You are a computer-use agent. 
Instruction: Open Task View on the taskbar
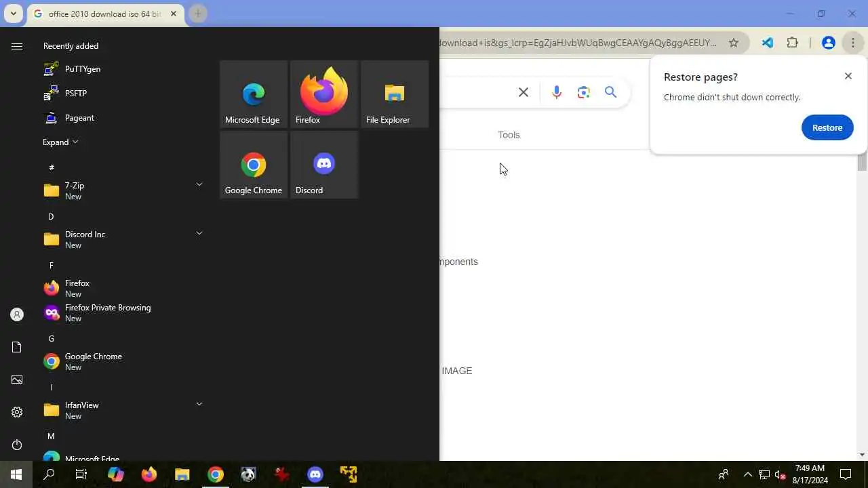tap(81, 474)
